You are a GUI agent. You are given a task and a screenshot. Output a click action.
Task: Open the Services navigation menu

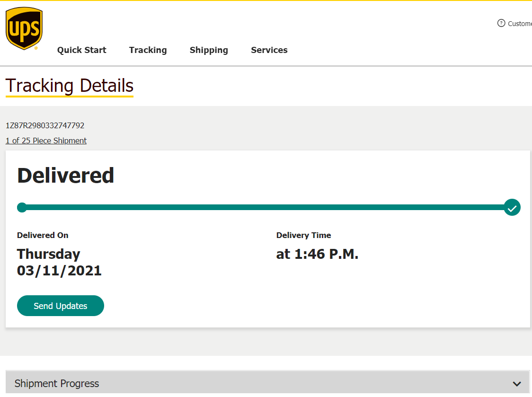click(269, 50)
